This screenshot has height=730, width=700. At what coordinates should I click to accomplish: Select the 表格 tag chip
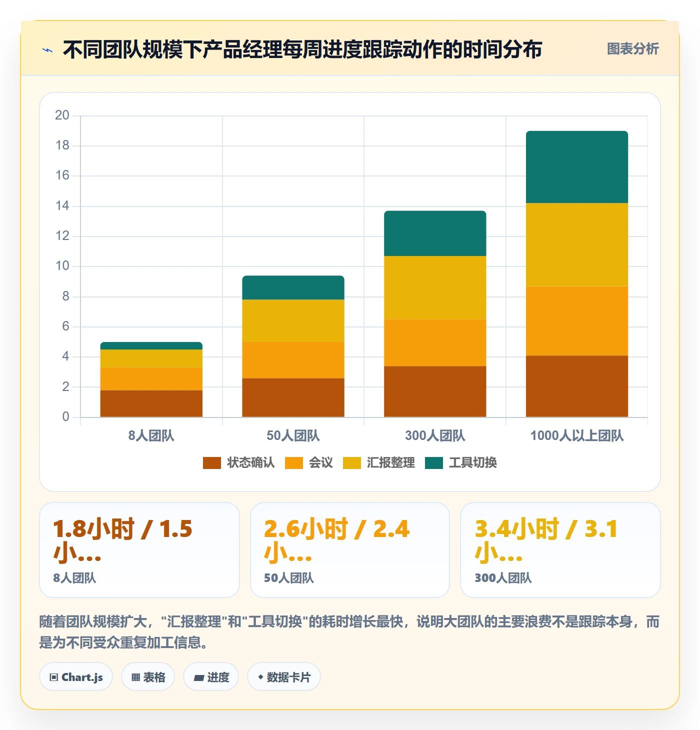tap(148, 677)
